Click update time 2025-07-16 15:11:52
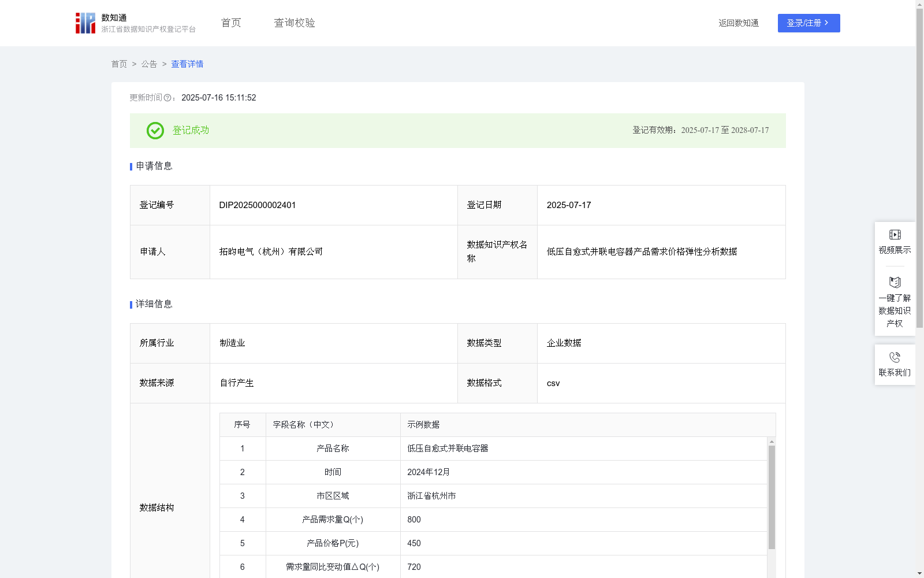Viewport: 924px width, 578px height. [219, 98]
